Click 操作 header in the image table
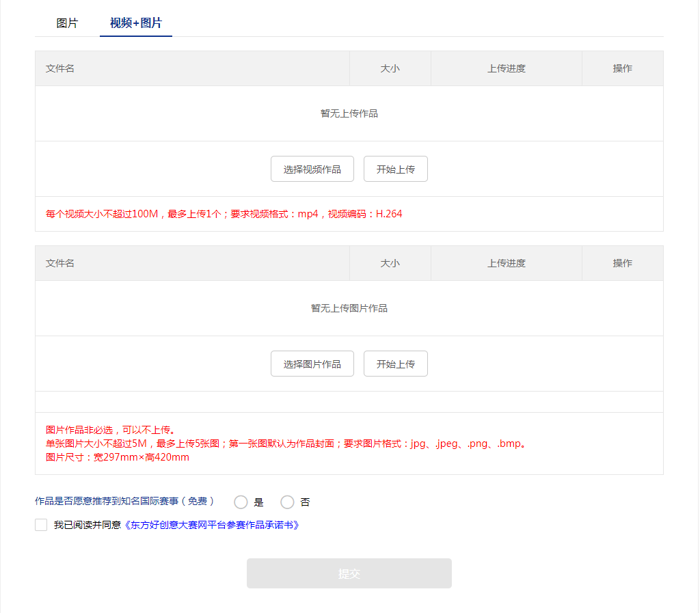 click(623, 263)
